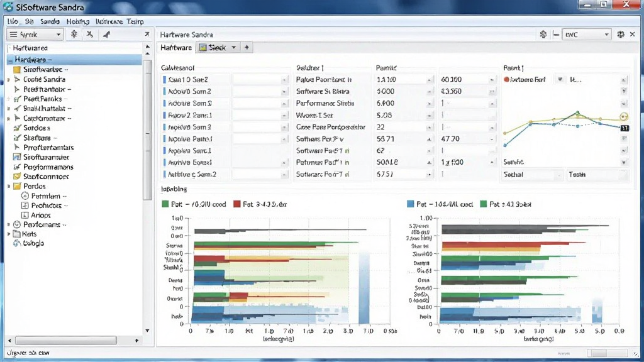Click the yellow icon beside Sirofwartse
644x362 pixels.
(x=17, y=69)
